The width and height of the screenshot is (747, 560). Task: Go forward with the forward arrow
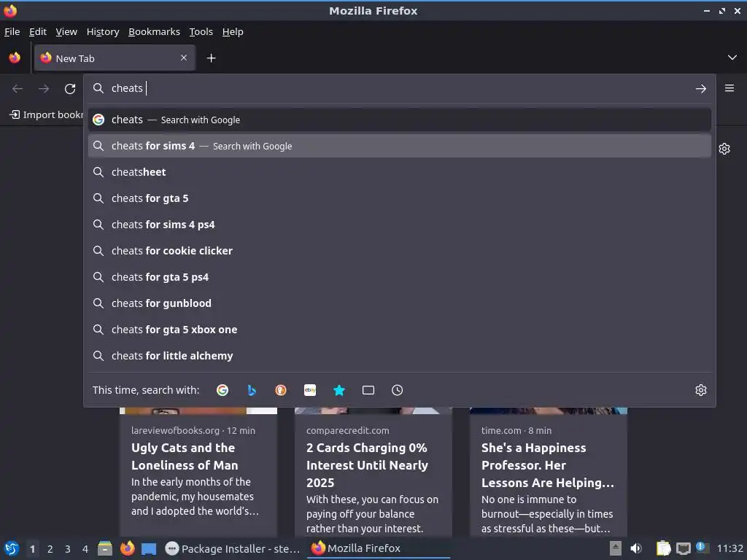tap(44, 88)
